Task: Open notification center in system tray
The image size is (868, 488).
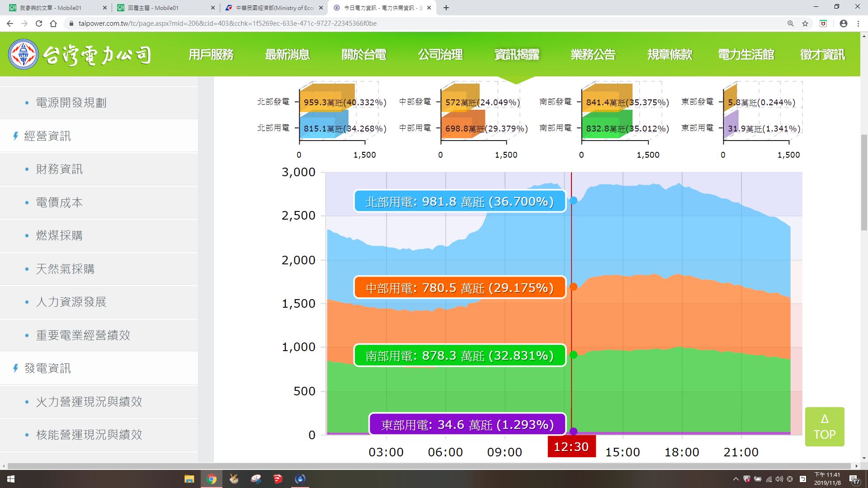Action: tap(854, 479)
